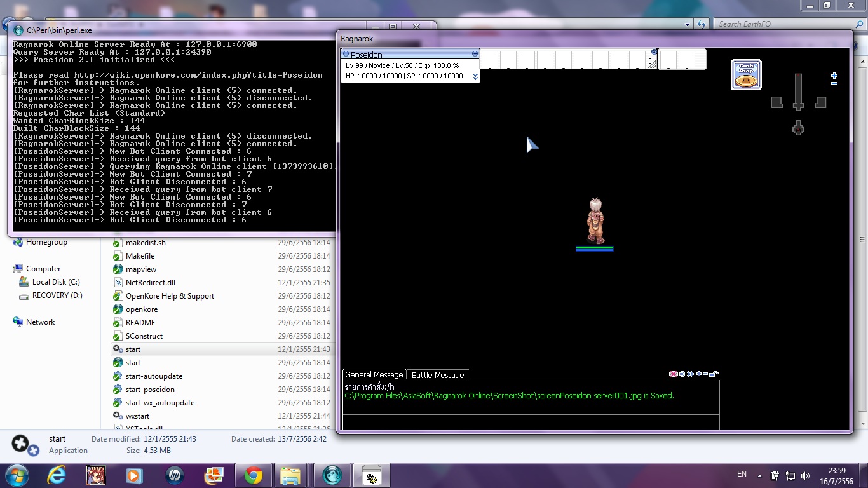Shrink the chat window with the minus icon
868x488 pixels.
(705, 374)
